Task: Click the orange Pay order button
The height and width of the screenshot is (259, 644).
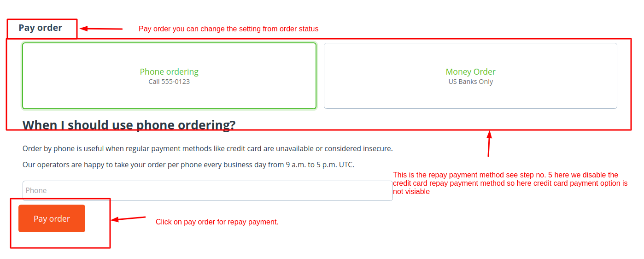Action: coord(52,218)
